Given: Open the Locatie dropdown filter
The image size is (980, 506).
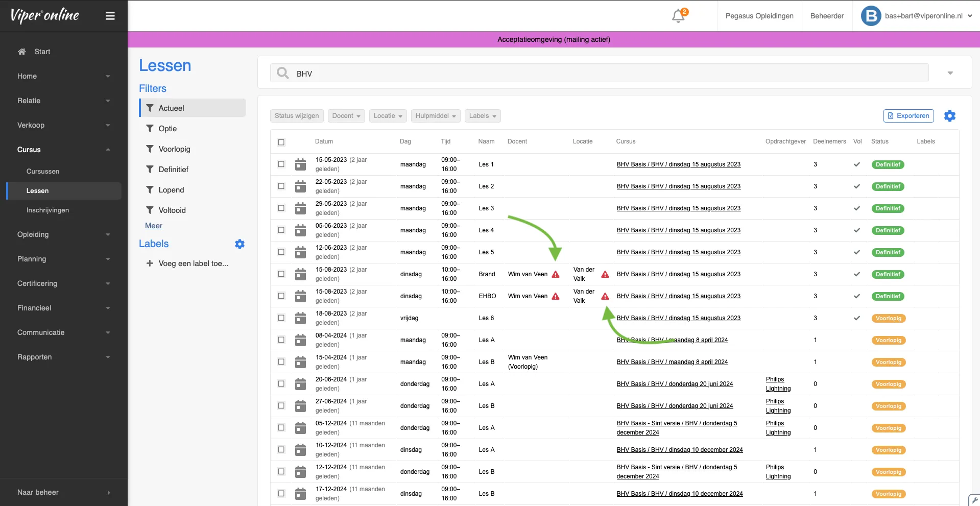Looking at the screenshot, I should click(388, 116).
